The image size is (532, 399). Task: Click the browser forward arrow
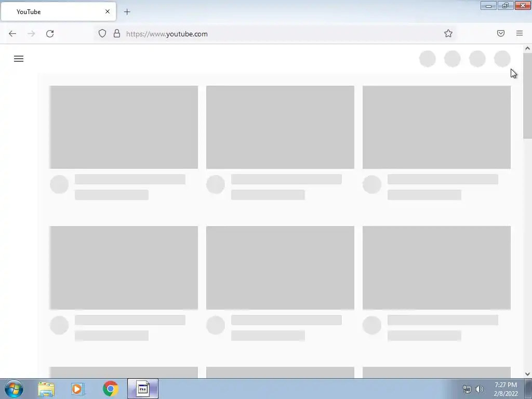point(31,34)
